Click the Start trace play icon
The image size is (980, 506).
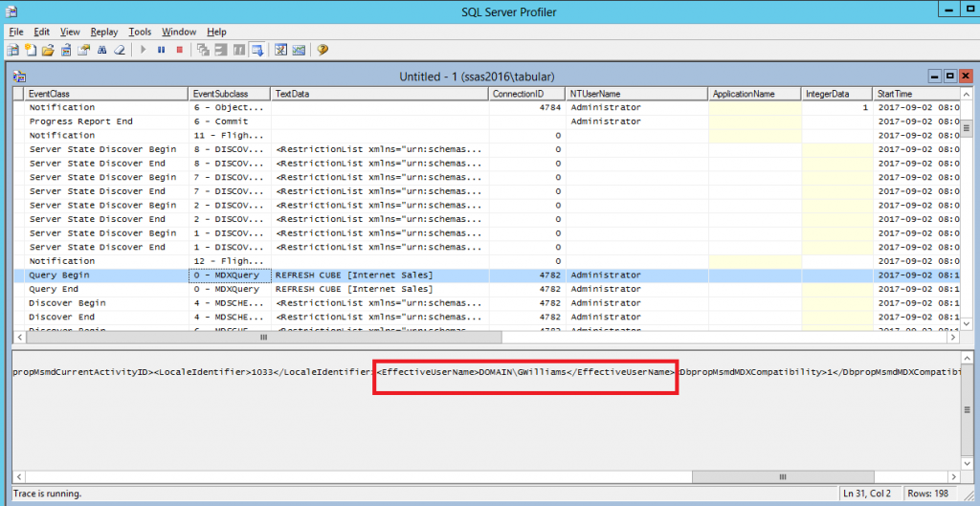[144, 50]
